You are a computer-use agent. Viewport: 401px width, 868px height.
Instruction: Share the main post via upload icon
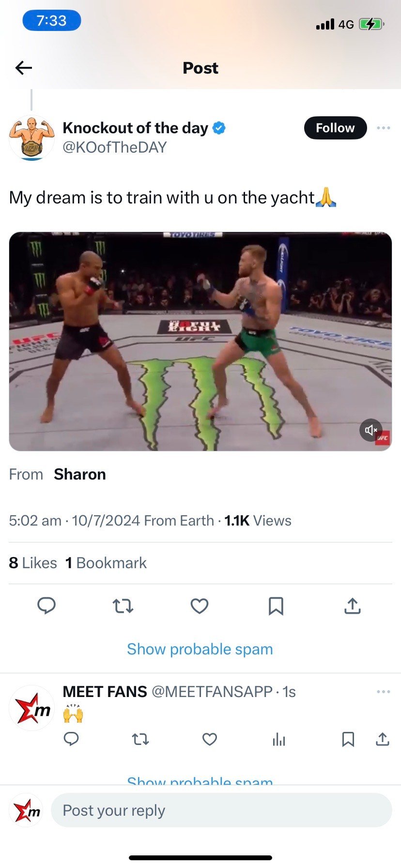coord(353,605)
